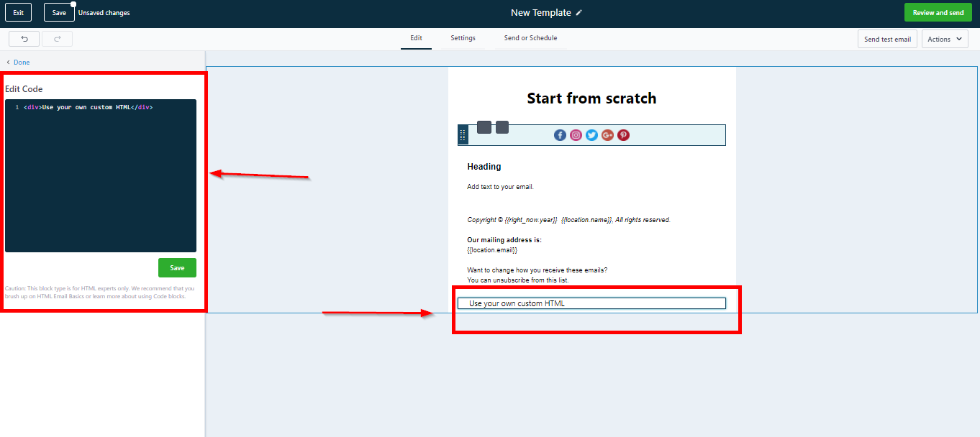Screen dimensions: 980x437
Task: Switch to the Settings tab
Action: [x=463, y=38]
